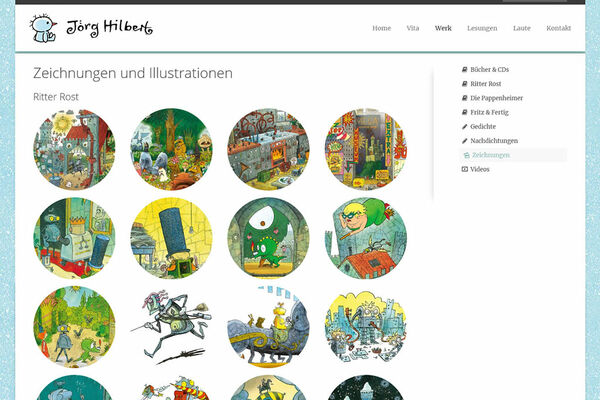
Task: Open the flying masked witch thumbnail
Action: (366, 238)
